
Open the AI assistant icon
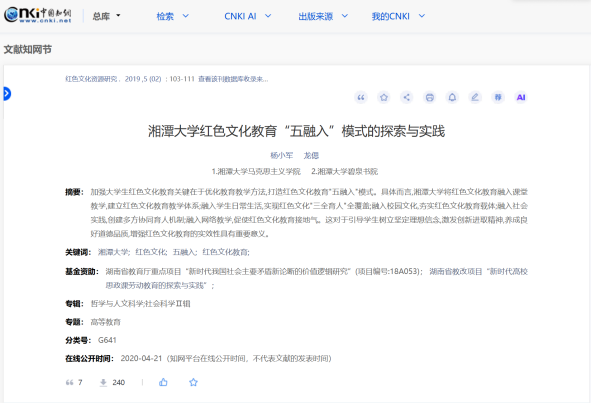(521, 98)
